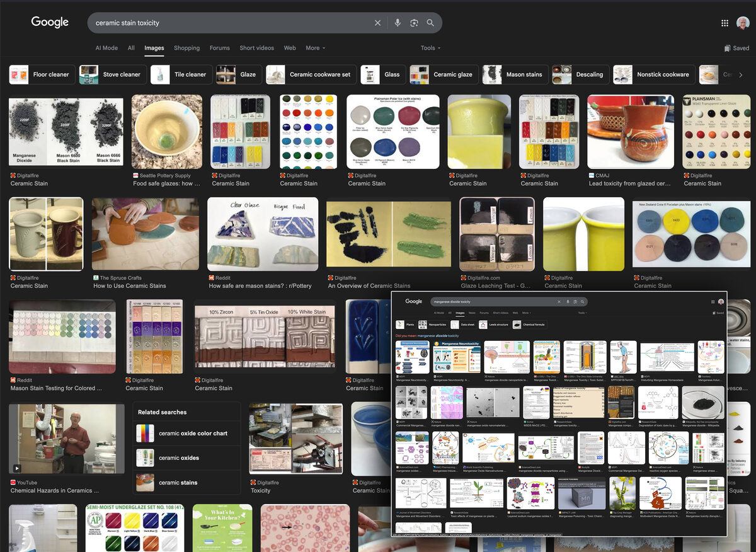756x552 pixels.
Task: Switch to the Short videos tab
Action: point(256,48)
